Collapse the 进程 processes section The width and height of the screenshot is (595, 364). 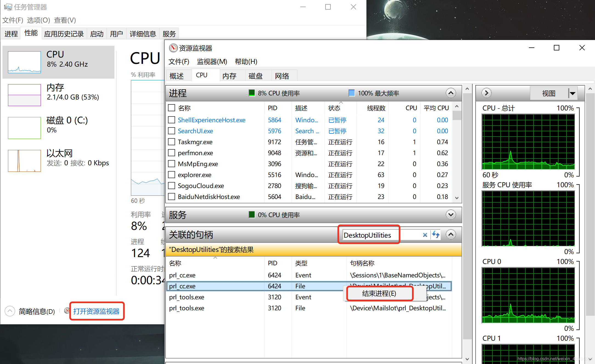tap(451, 93)
